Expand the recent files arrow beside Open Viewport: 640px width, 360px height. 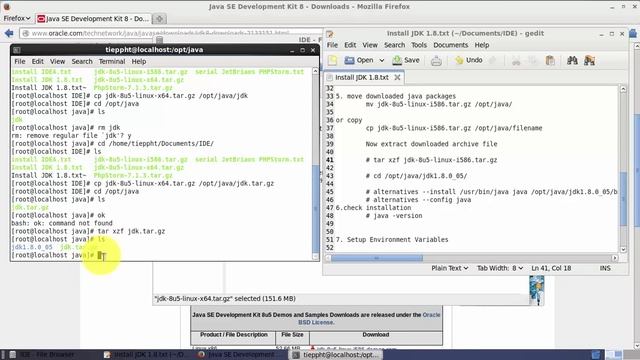382,60
